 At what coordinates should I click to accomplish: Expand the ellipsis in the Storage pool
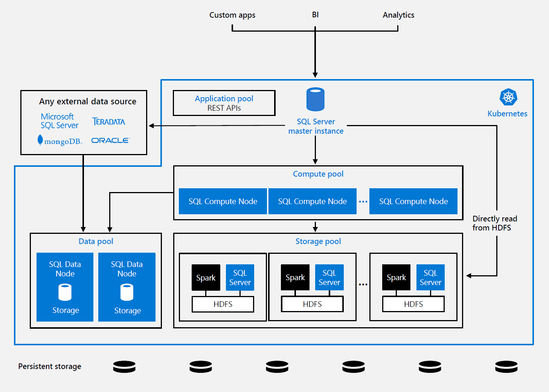[363, 283]
